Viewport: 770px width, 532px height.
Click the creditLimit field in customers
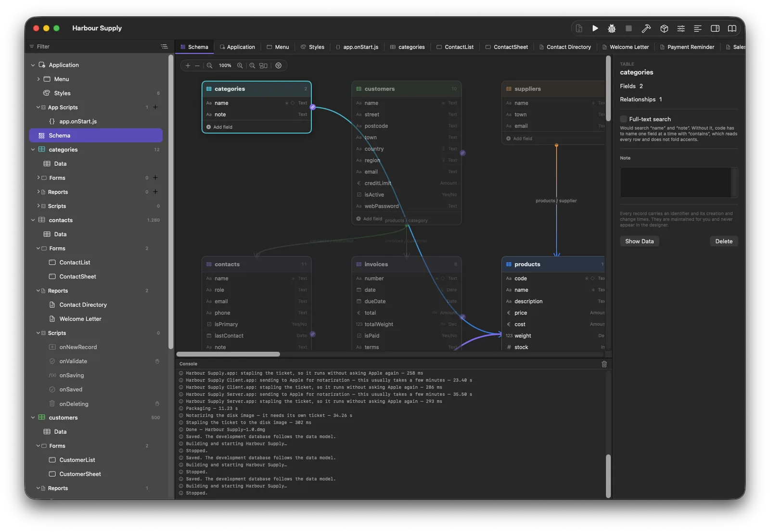tap(407, 183)
